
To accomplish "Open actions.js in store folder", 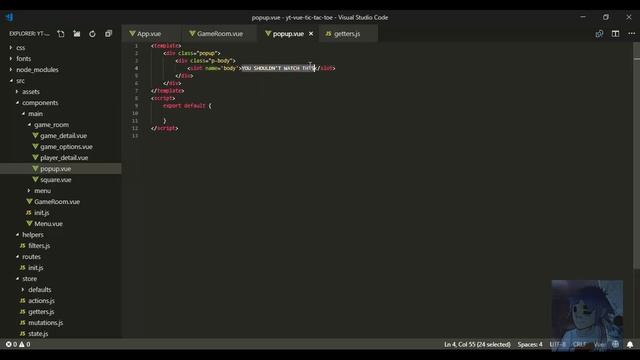I will [x=41, y=301].
